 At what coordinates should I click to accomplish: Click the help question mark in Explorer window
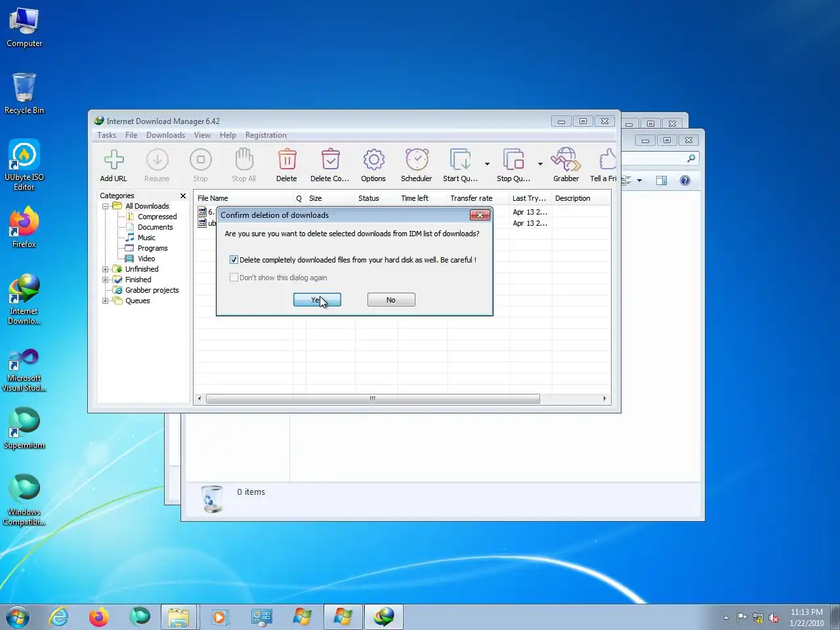685,180
